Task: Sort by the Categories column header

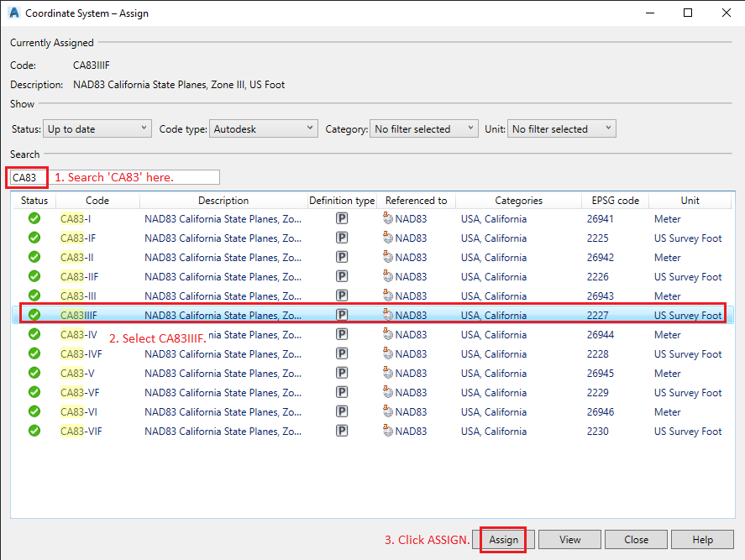Action: click(518, 201)
